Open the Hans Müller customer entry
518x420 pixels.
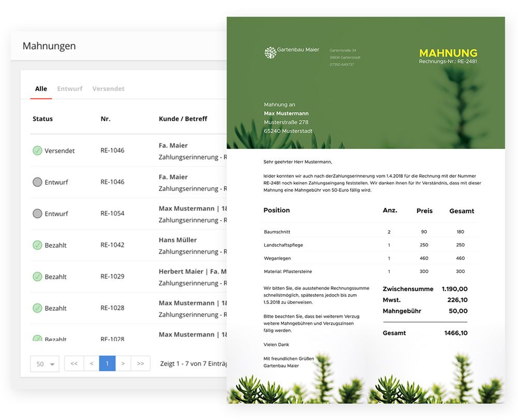click(178, 240)
